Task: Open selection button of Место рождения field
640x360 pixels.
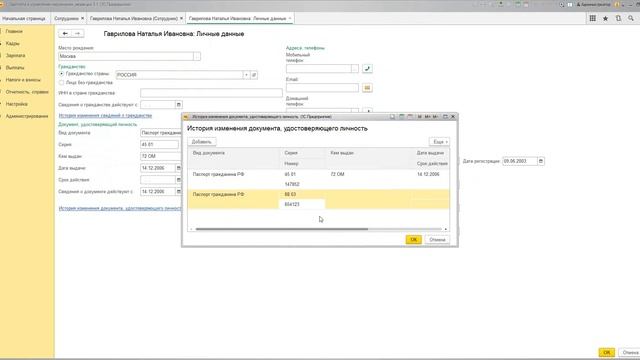Action: pyautogui.click(x=197, y=56)
